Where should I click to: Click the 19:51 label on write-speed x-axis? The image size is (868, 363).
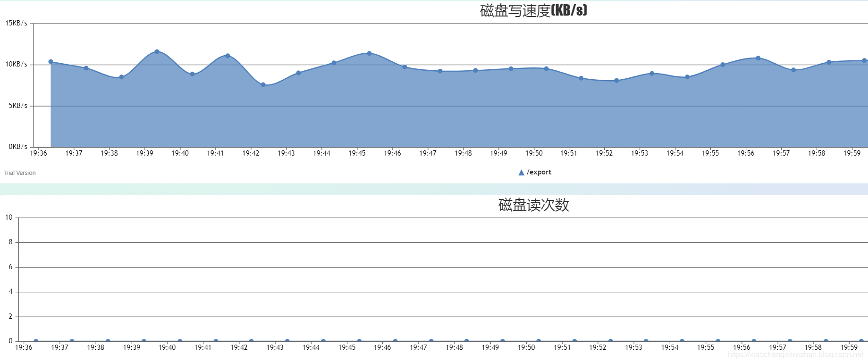569,153
